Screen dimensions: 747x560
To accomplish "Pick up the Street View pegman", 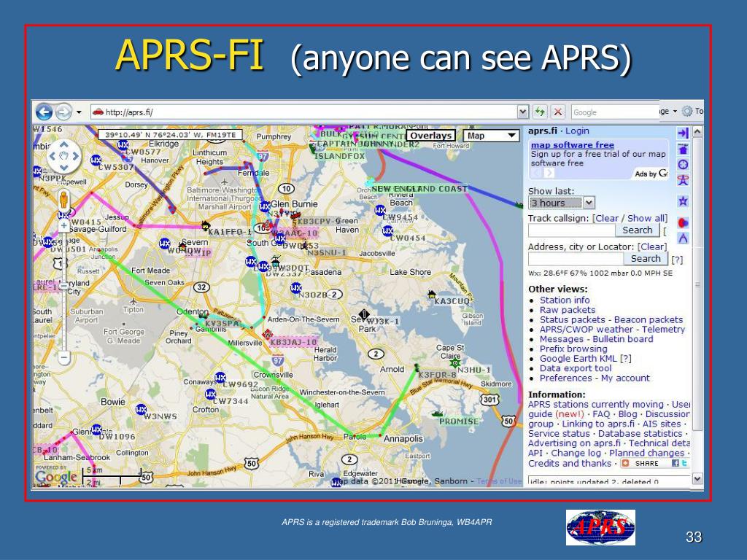I will tap(63, 200).
